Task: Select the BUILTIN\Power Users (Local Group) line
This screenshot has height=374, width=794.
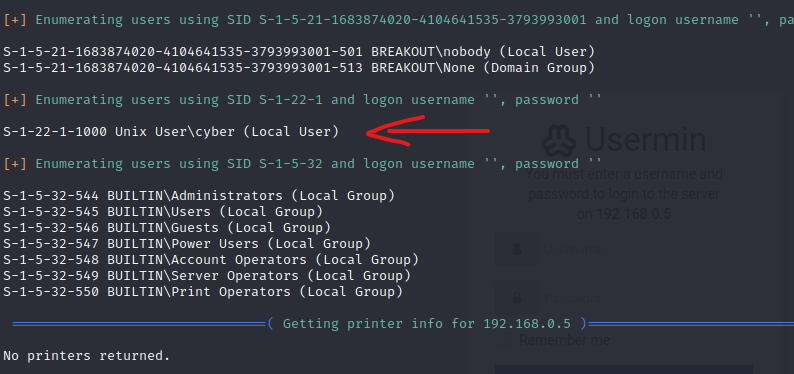Action: [187, 244]
